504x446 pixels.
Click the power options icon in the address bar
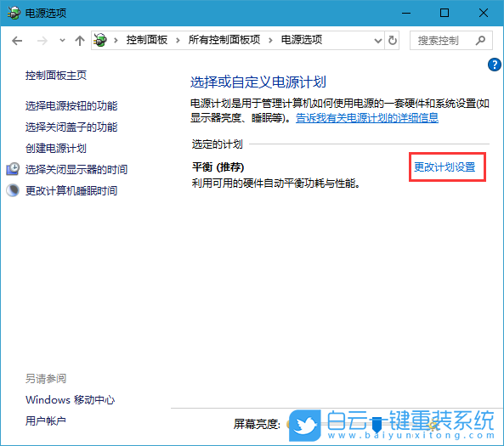[x=100, y=40]
